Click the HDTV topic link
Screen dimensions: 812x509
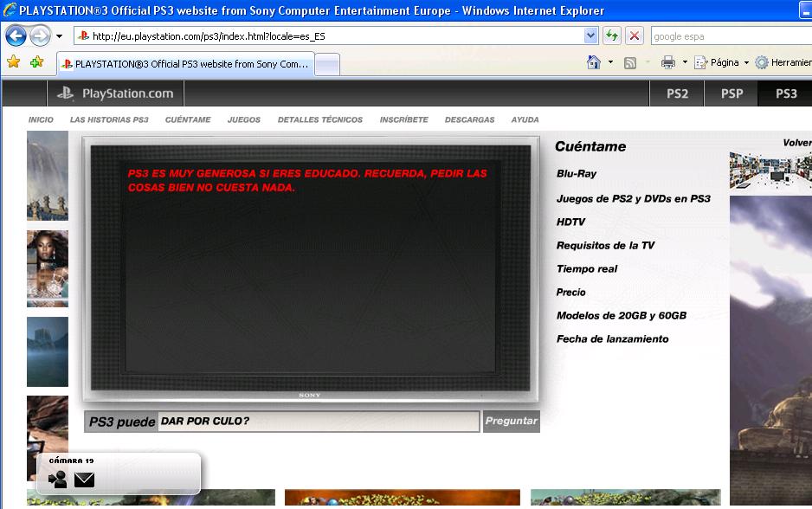point(570,222)
